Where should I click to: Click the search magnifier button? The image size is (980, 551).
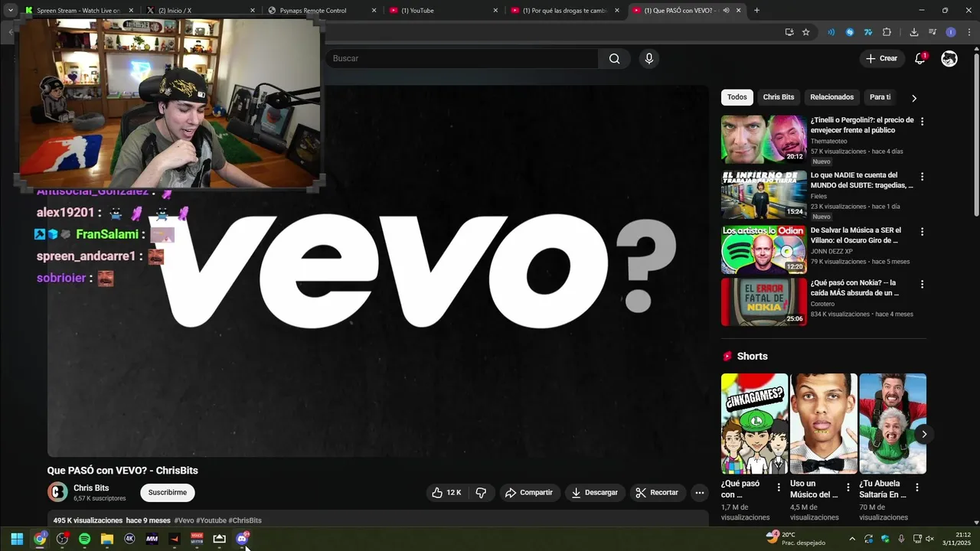[614, 59]
